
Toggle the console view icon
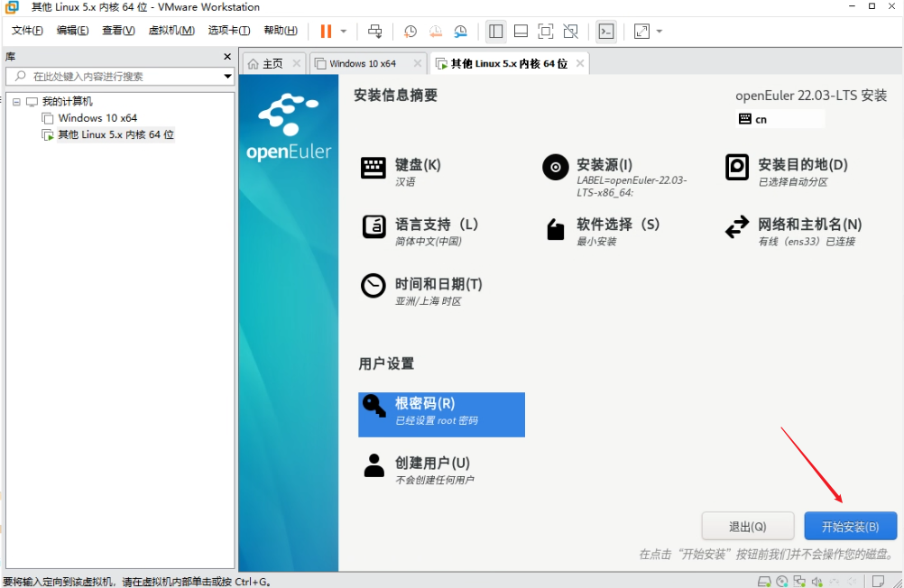tap(606, 32)
